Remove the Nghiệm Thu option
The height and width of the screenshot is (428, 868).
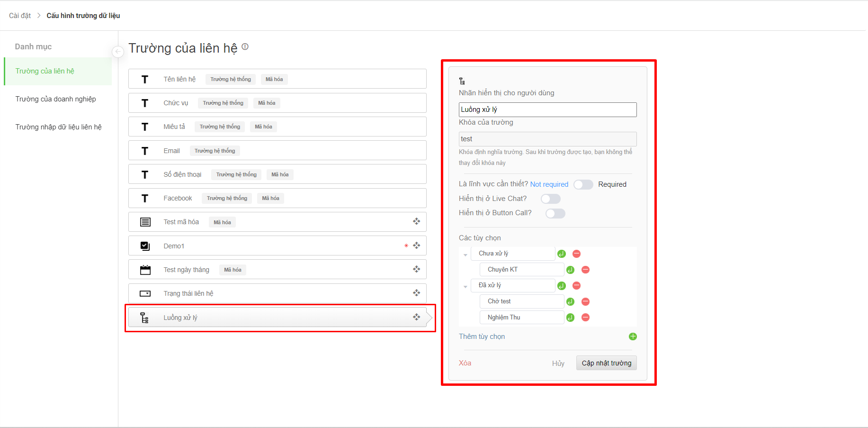point(585,318)
